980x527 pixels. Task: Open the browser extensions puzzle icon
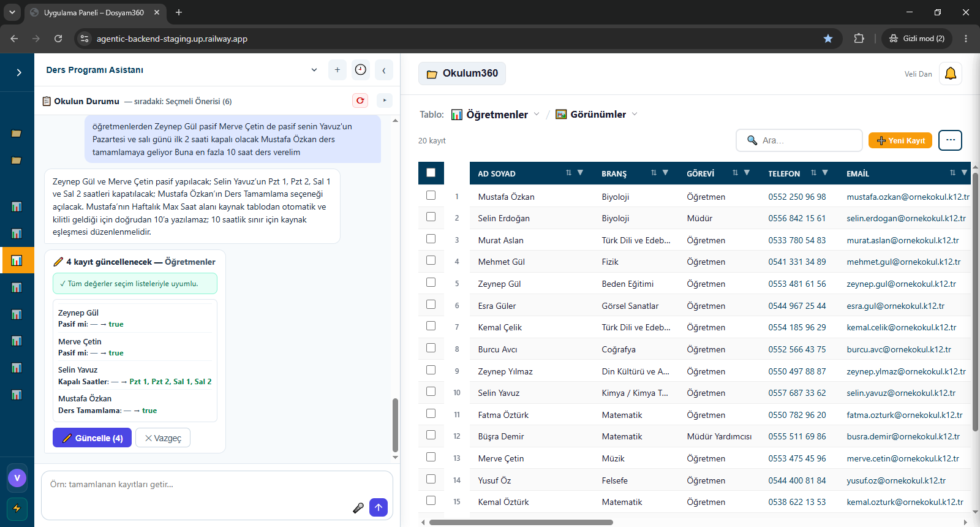tap(859, 39)
